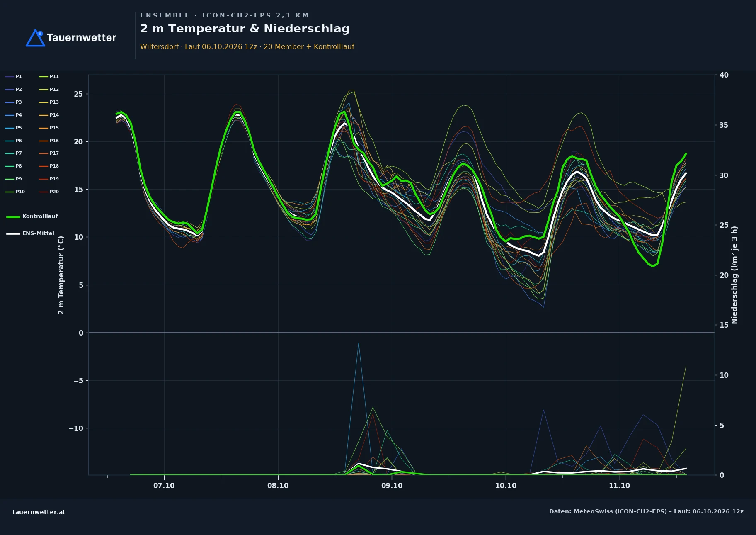Screen dimensions: 756x535
Task: Select the P8 legend entry
Action: tap(14, 166)
